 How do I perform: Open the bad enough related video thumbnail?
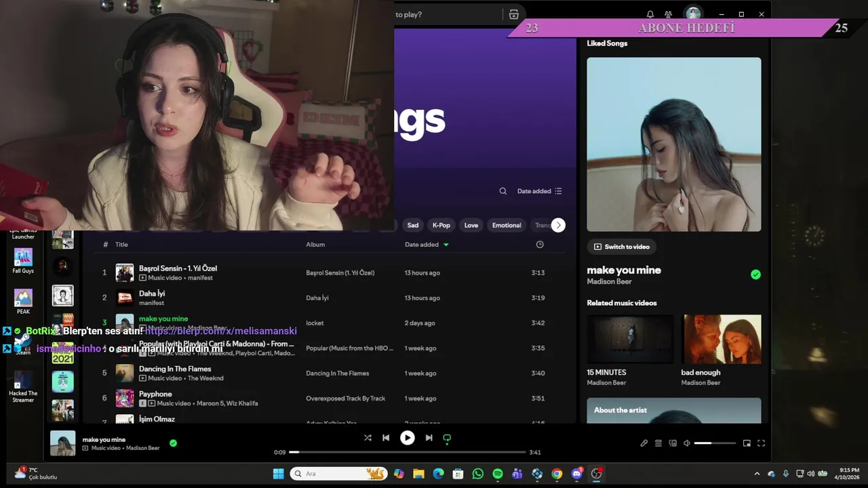(x=722, y=339)
